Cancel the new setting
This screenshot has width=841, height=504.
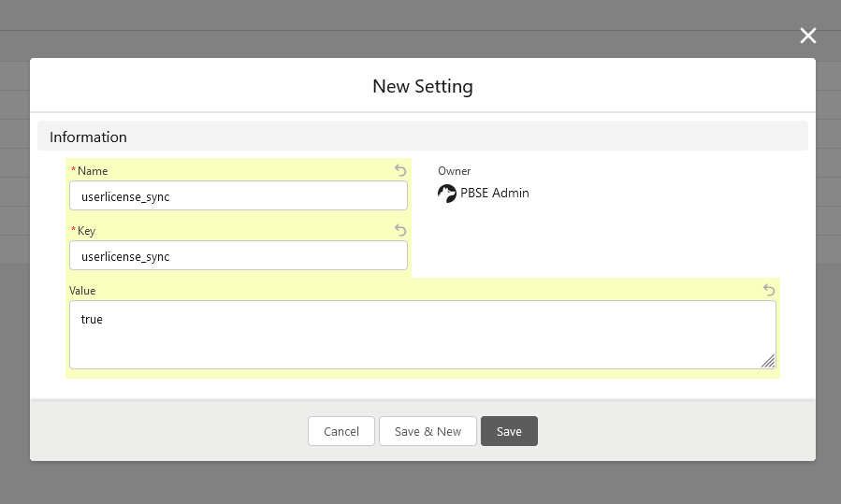tap(341, 431)
